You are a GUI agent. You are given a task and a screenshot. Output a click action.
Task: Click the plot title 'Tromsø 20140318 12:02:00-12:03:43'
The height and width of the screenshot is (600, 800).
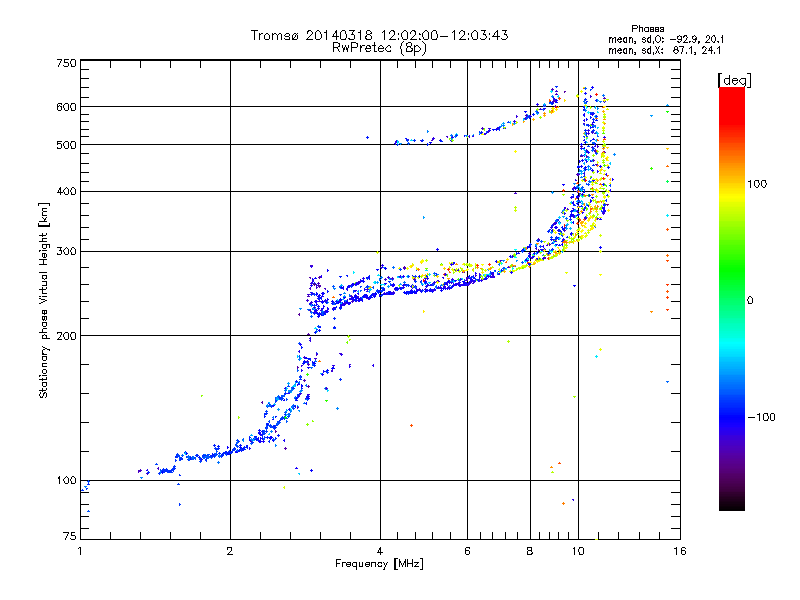[379, 35]
